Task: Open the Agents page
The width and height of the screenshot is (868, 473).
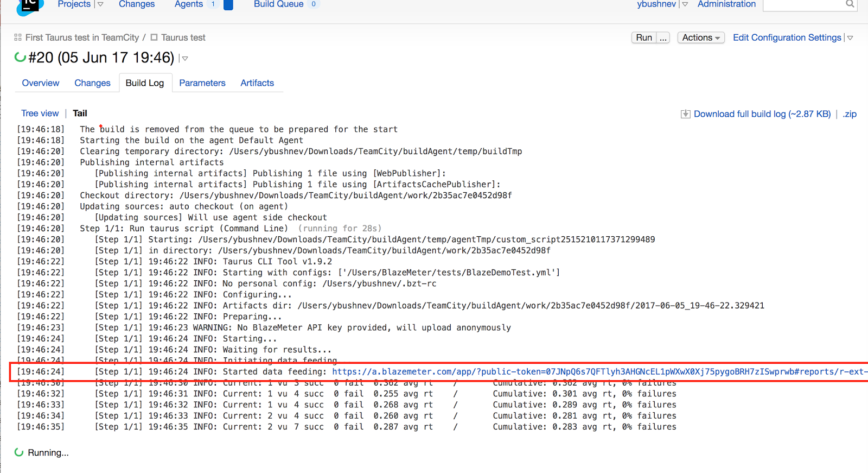Action: [x=188, y=4]
